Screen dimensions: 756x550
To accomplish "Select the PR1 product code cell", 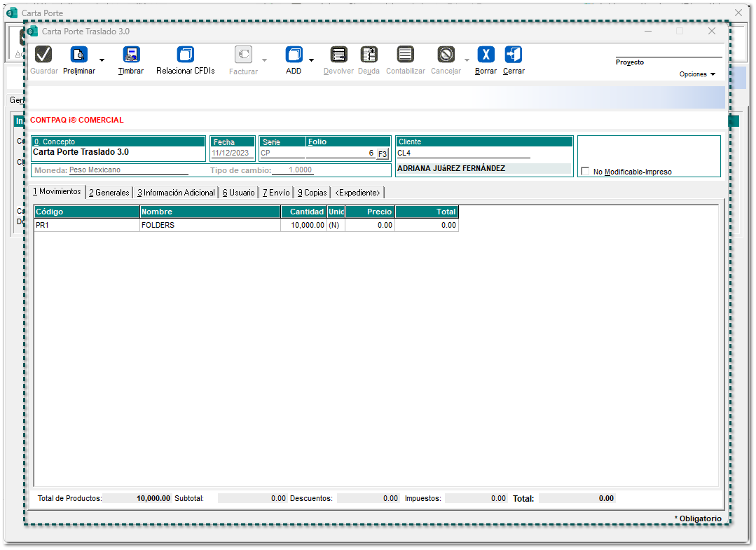I will tap(86, 226).
